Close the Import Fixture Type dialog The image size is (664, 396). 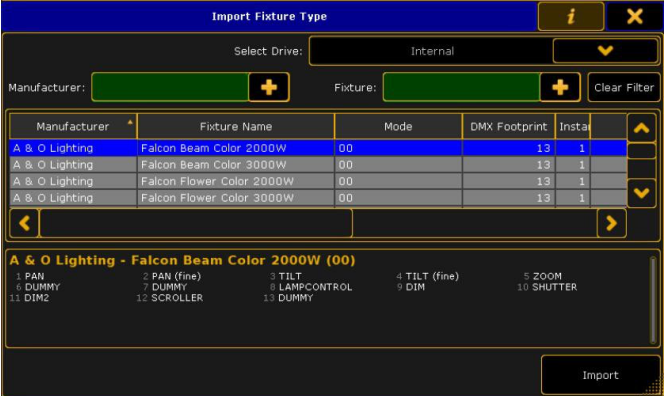(634, 17)
